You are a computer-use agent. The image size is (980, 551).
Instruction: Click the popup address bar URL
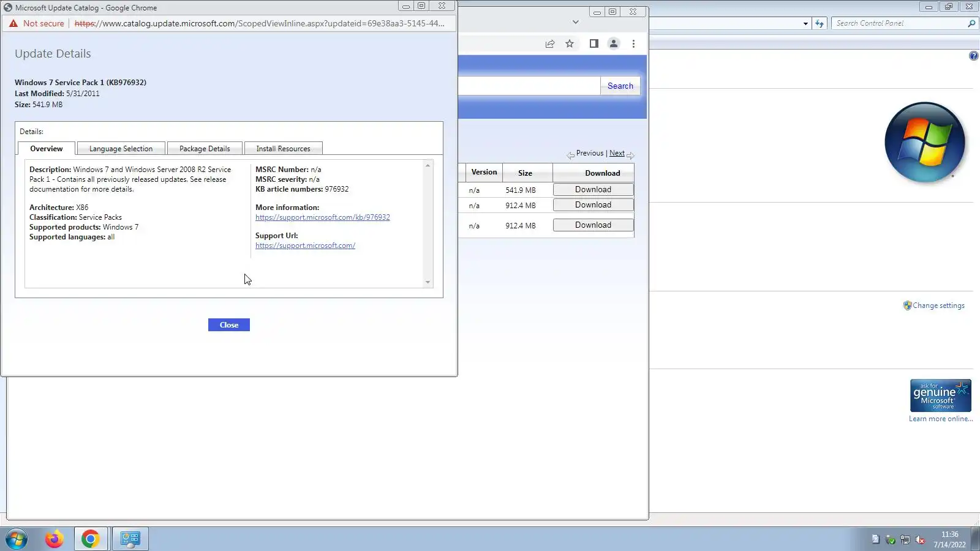click(259, 23)
